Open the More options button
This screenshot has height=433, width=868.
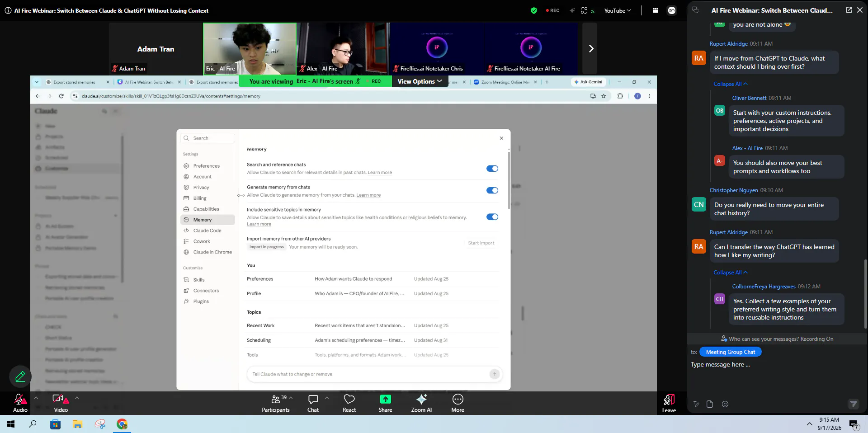[x=458, y=403]
